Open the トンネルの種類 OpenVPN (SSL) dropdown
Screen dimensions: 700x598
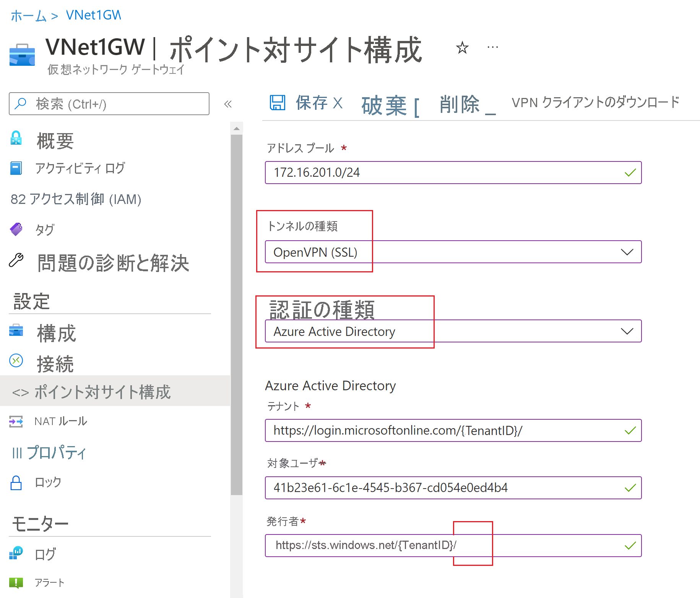[453, 252]
